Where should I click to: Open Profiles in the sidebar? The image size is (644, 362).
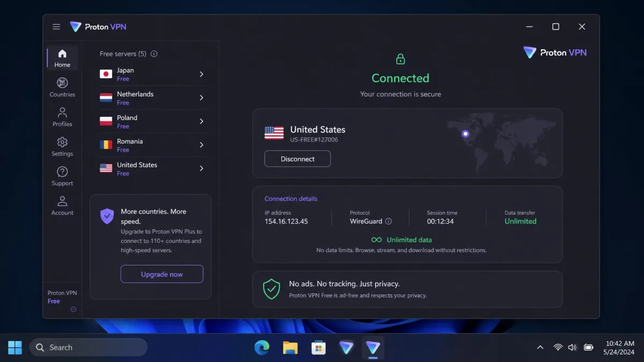(x=62, y=117)
